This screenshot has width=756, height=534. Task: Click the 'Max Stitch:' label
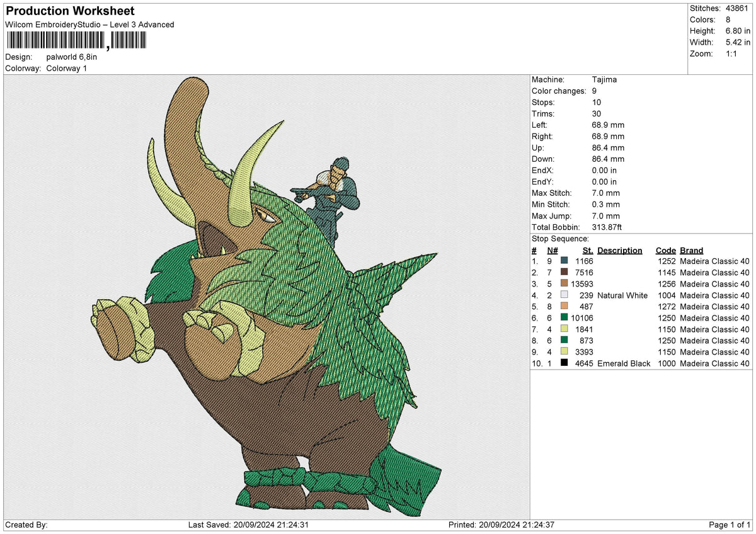tap(551, 193)
